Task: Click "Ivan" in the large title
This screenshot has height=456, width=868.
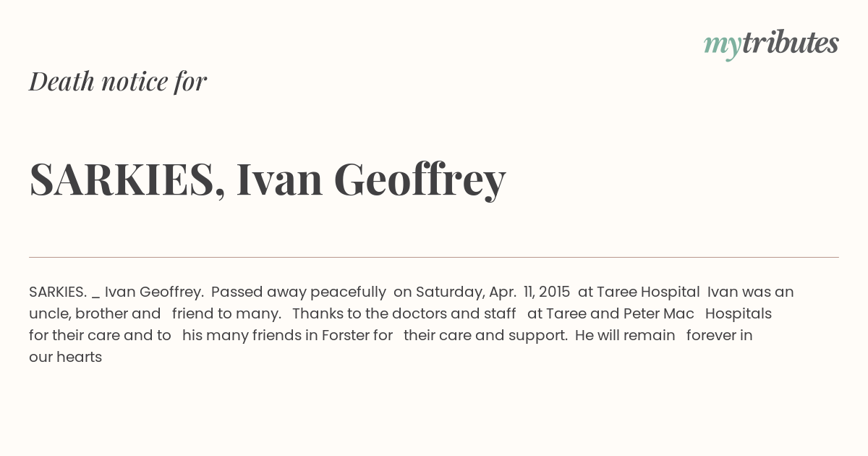Action: point(279,179)
